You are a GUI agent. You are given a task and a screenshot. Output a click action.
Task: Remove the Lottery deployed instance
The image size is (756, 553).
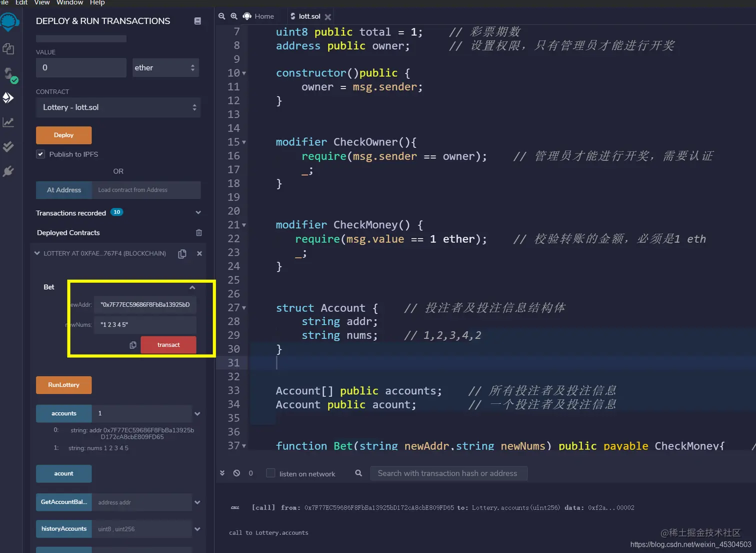tap(199, 253)
